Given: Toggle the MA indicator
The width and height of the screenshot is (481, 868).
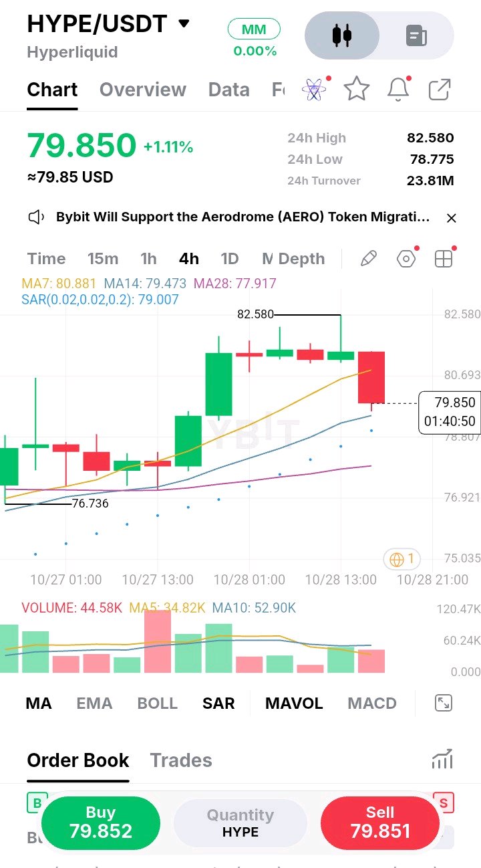Looking at the screenshot, I should pos(38,703).
